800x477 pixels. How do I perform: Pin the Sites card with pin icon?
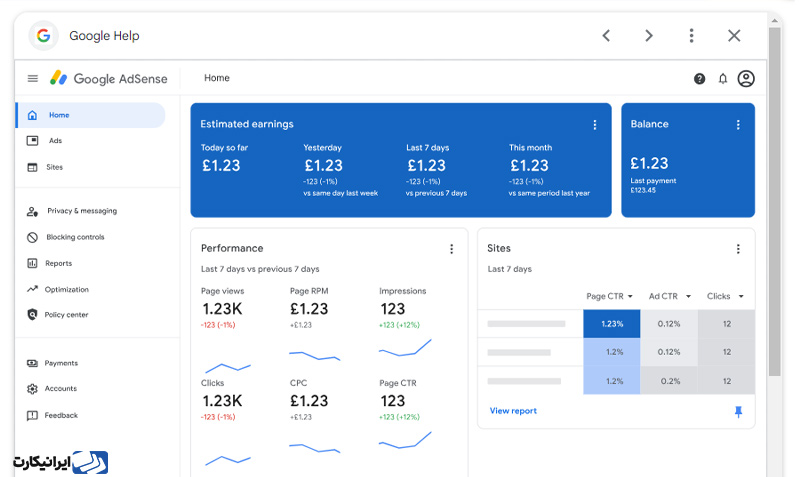[738, 412]
